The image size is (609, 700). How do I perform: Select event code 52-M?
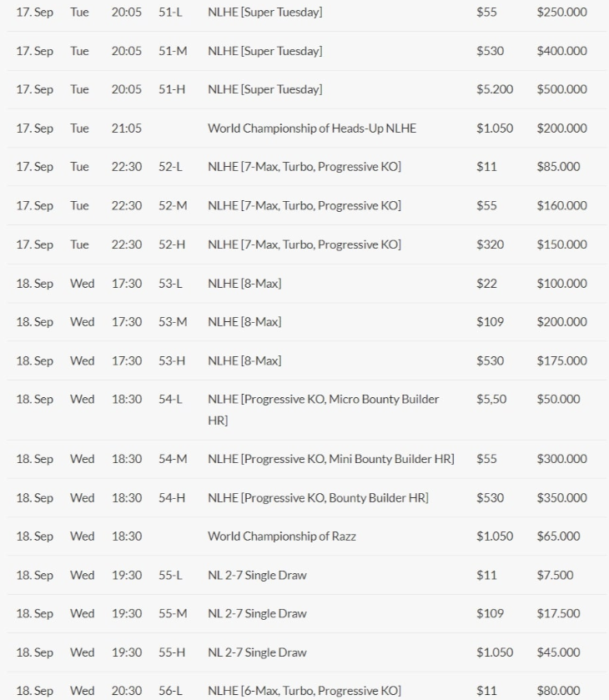click(173, 206)
